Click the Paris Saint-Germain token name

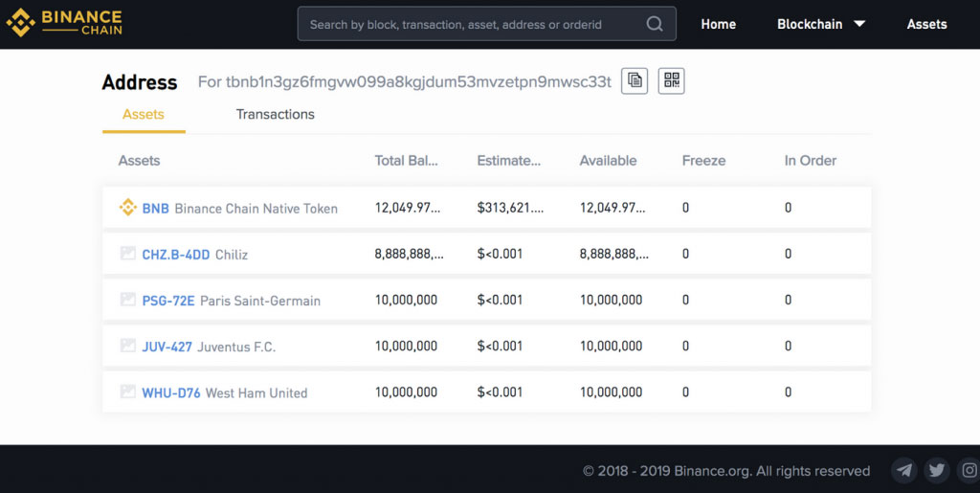[x=260, y=302]
